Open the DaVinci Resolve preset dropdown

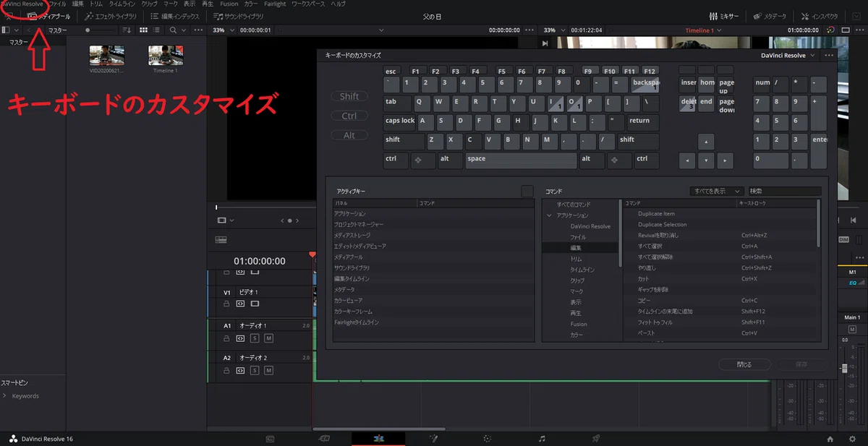pos(788,55)
